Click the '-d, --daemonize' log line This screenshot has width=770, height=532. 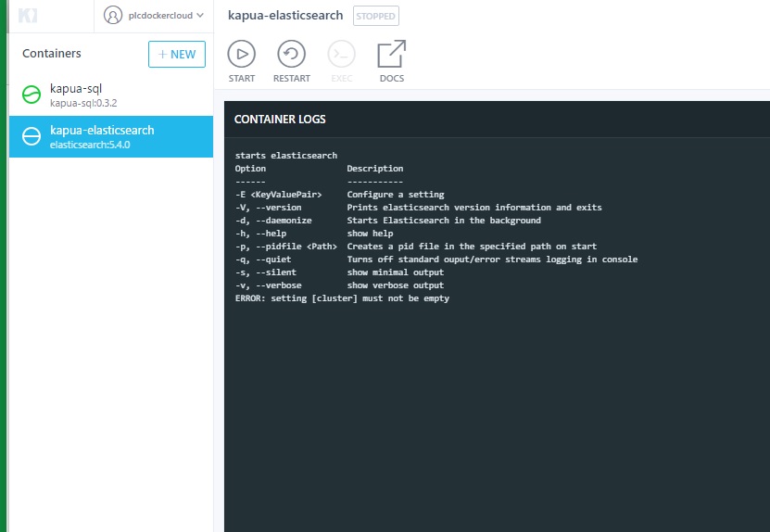tap(388, 220)
